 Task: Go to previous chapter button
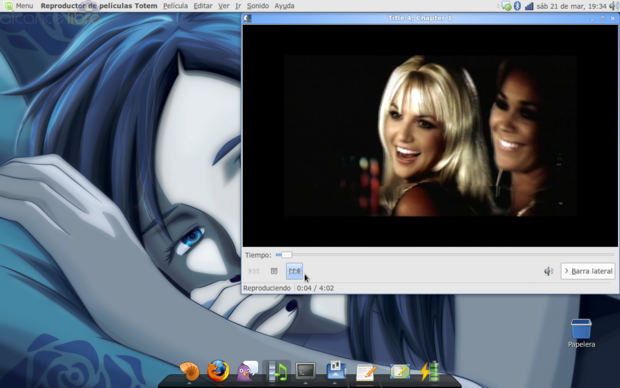pos(254,271)
